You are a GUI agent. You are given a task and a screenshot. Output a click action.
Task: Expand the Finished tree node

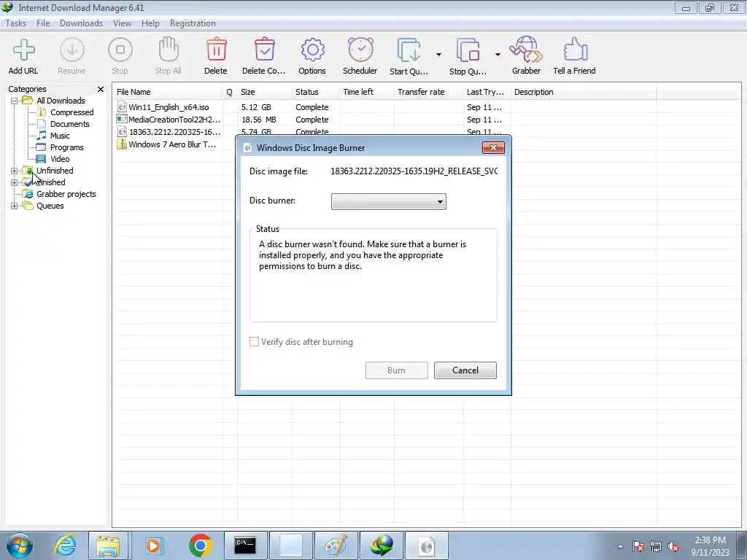tap(15, 182)
